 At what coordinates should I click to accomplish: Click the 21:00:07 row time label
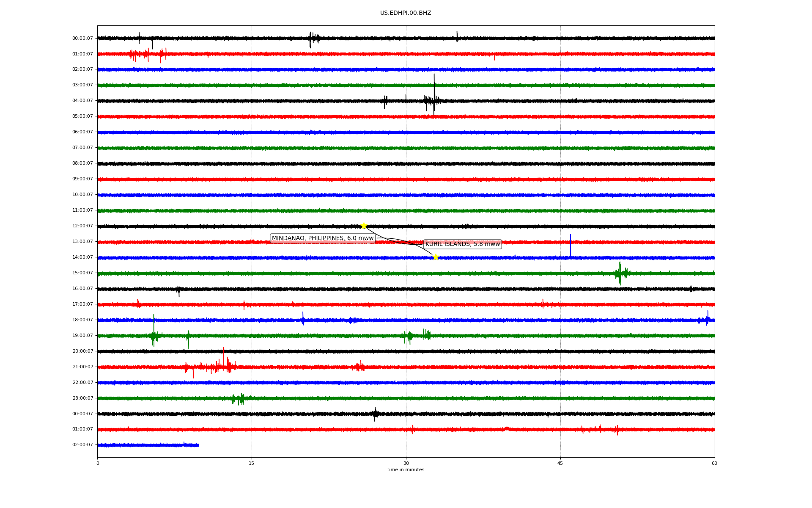click(x=82, y=367)
